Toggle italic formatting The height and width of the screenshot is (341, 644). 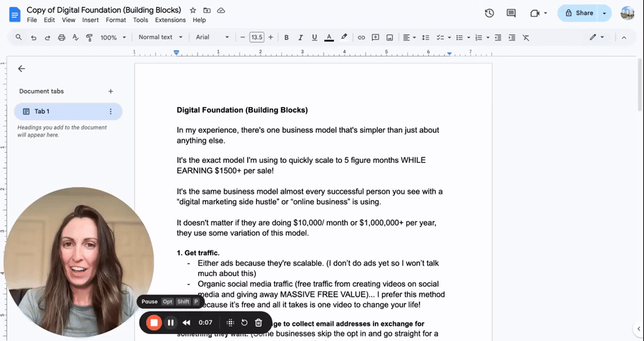coord(301,37)
